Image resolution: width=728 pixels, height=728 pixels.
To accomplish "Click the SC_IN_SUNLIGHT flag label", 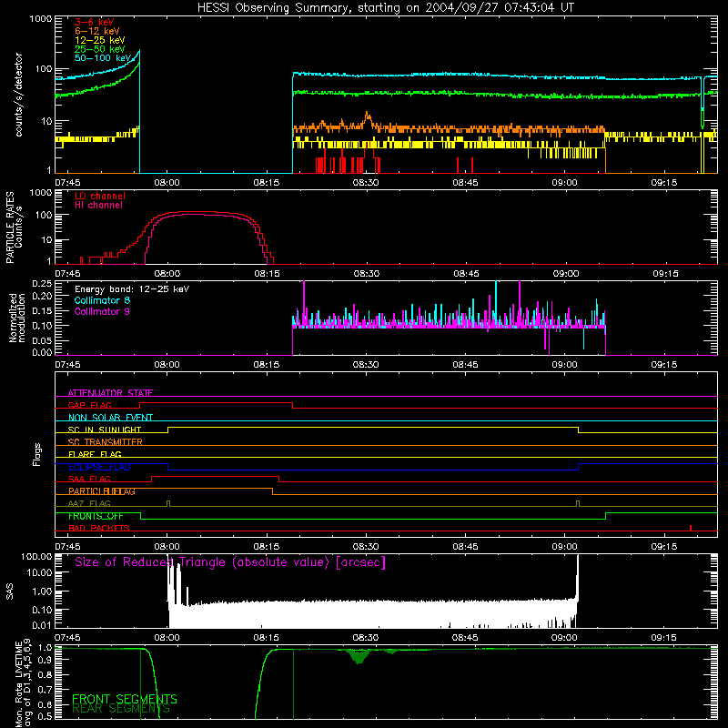I will pos(105,430).
